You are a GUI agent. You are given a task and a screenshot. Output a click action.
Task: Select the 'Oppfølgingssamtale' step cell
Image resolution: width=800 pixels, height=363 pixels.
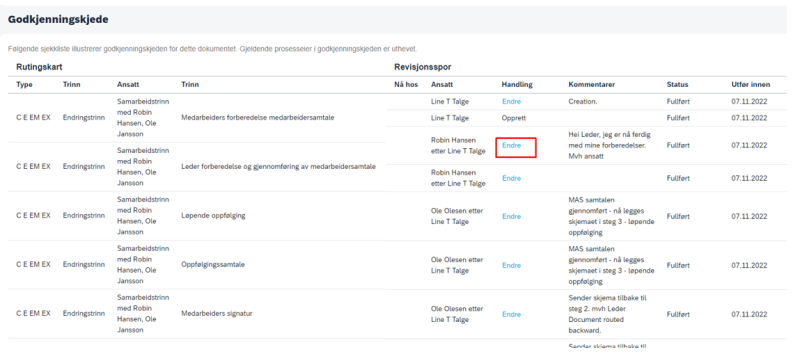point(213,265)
